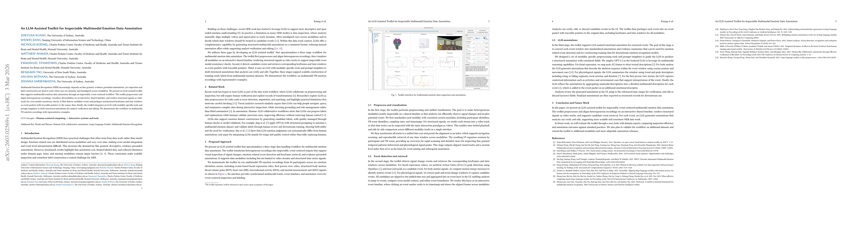Click author name NICHOLAS KOEMEL
This screenshot has height=225, width=868.
34,44
